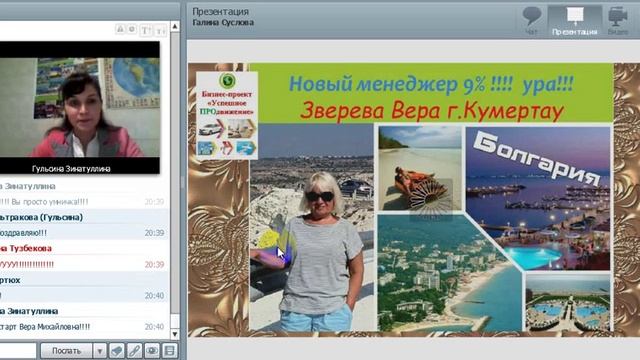Screen dimensions: 640x360
Task: Click the panel title 'Презентация'
Action: pos(220,11)
